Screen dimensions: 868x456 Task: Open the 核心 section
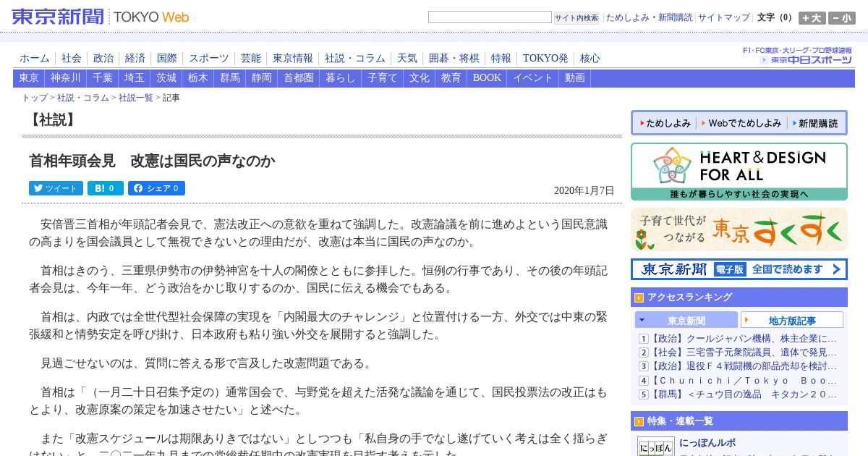click(x=590, y=59)
